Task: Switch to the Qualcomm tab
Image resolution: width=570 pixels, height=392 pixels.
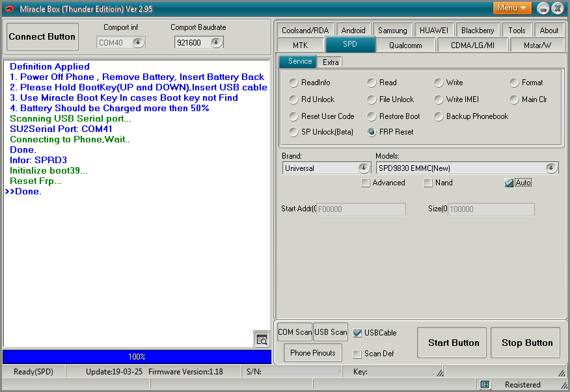Action: [x=405, y=45]
